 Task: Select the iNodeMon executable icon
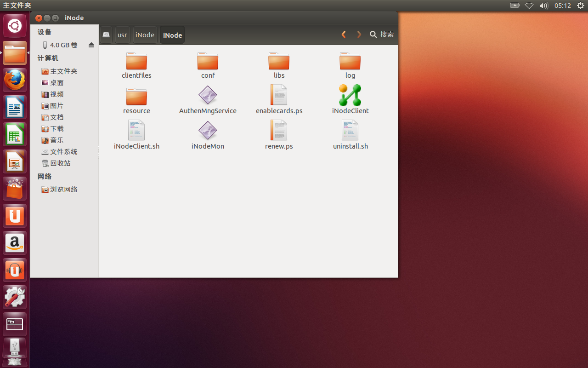(x=208, y=131)
